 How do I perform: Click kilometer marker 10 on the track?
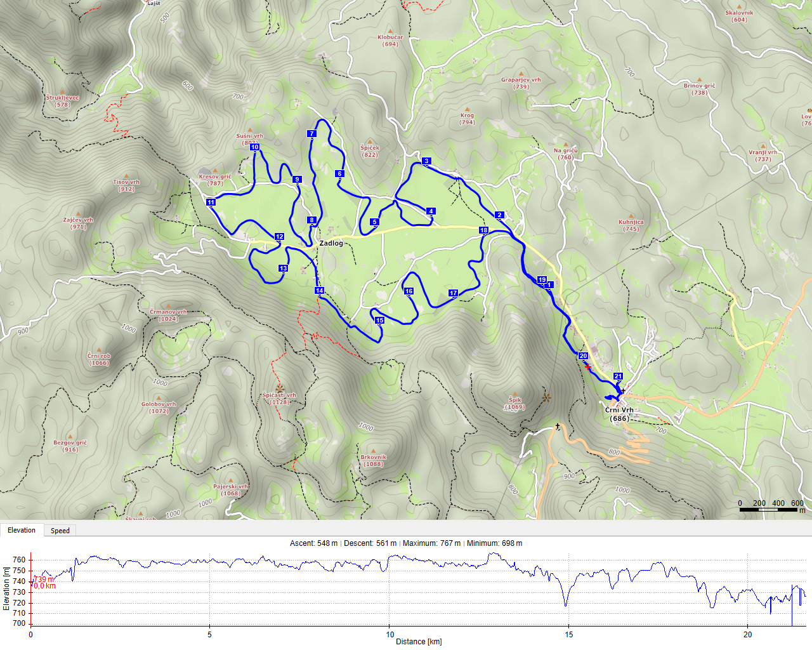pyautogui.click(x=254, y=147)
